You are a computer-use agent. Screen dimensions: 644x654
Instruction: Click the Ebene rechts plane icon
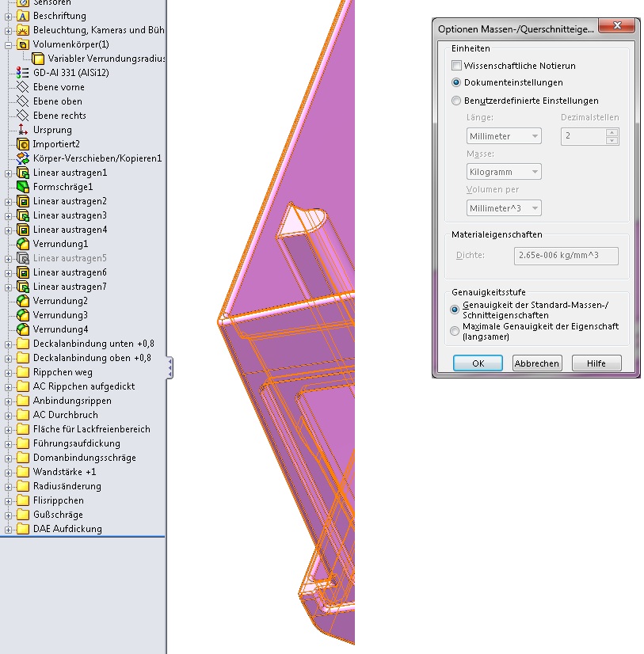pyautogui.click(x=23, y=116)
